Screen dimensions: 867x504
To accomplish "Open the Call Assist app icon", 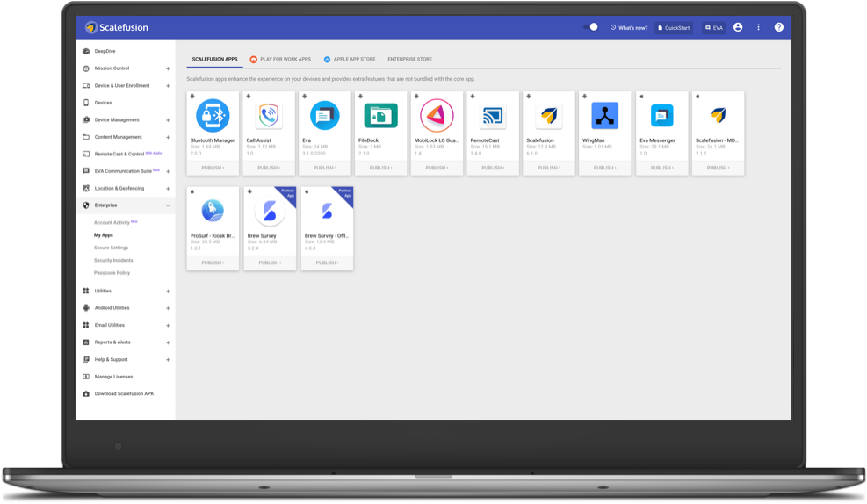I will 269,116.
